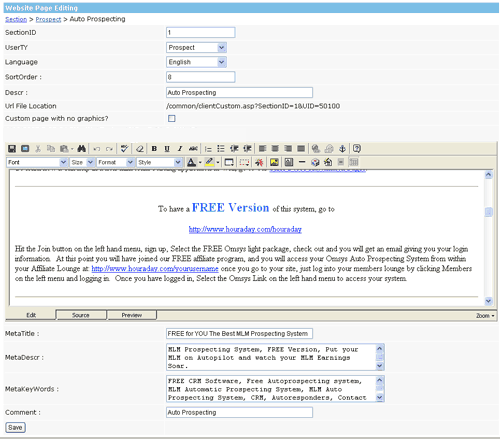The width and height of the screenshot is (500, 439).
Task: Click MetaKeyWords scrollbar down arrow
Action: pyautogui.click(x=380, y=397)
